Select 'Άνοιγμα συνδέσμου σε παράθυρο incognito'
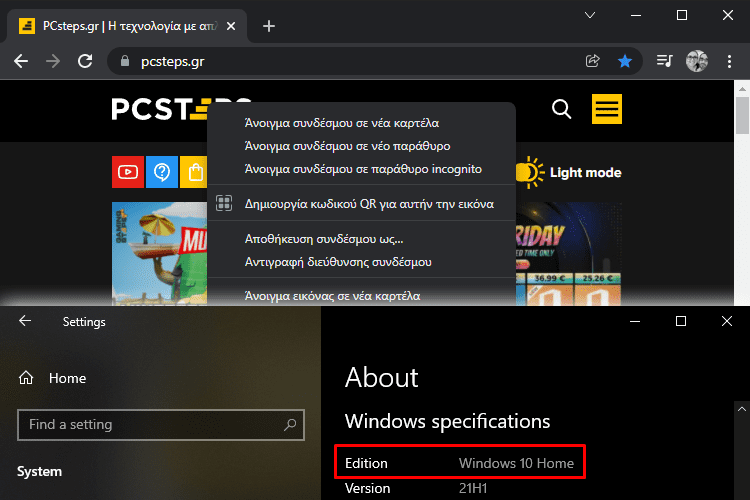Viewport: 750px width, 500px height. (362, 169)
